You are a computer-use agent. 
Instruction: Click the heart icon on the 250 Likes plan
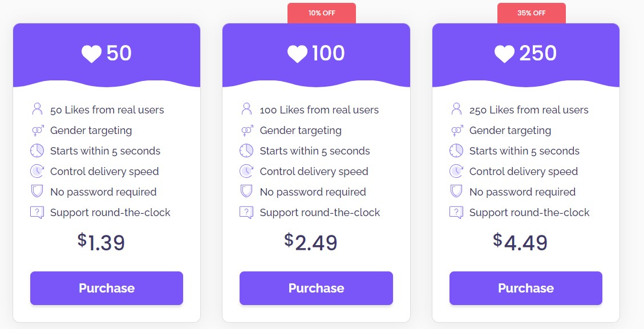click(x=504, y=53)
